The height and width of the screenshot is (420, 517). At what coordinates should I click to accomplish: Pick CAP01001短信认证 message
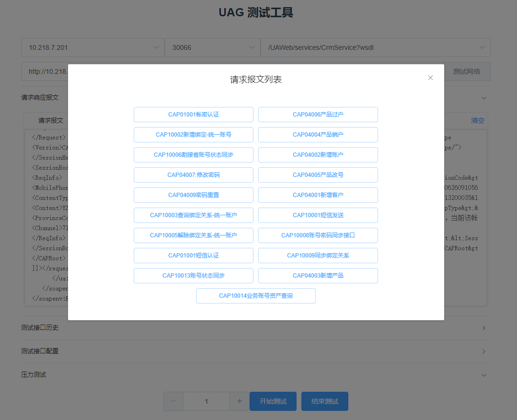point(194,256)
